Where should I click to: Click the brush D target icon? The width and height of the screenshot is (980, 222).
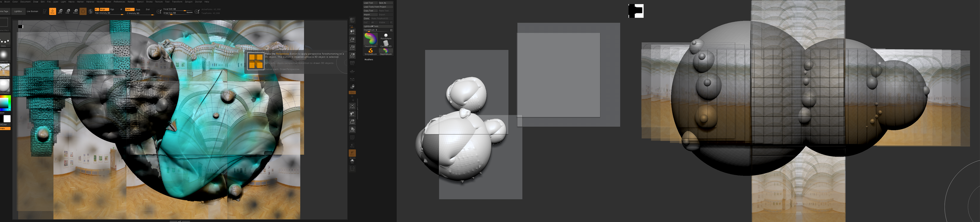coord(197,11)
